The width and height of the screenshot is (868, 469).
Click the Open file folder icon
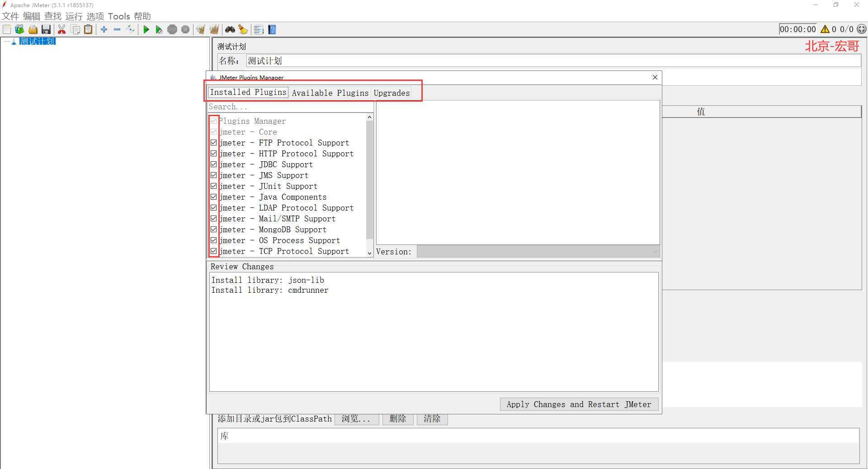[x=33, y=29]
